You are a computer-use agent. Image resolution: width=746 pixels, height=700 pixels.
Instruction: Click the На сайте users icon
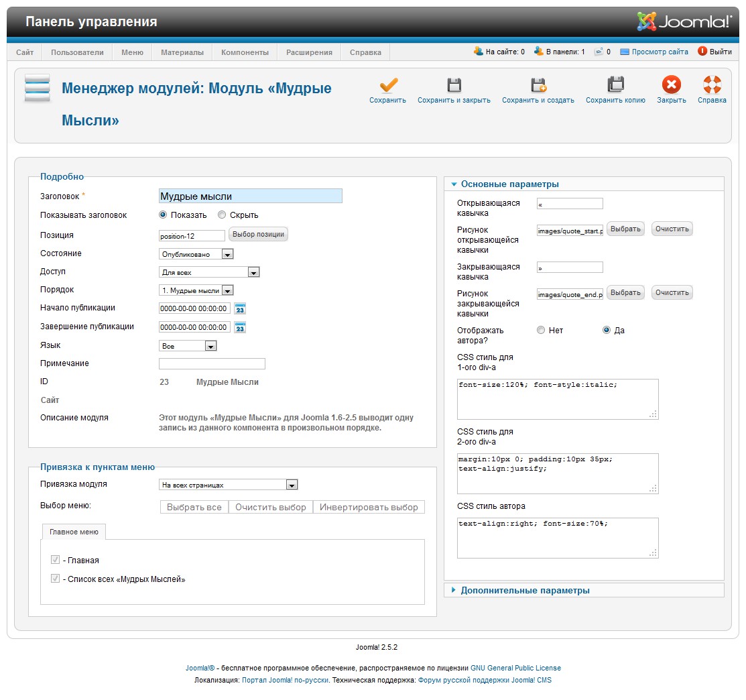point(478,52)
